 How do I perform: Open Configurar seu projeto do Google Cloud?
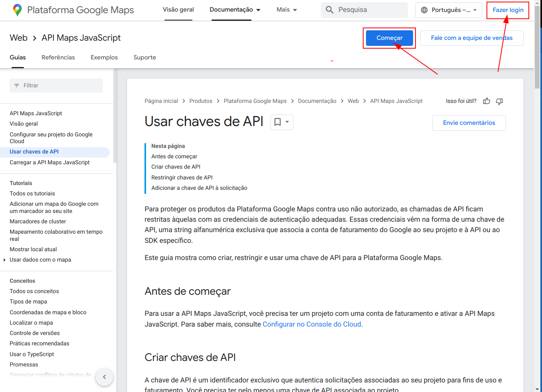point(51,138)
